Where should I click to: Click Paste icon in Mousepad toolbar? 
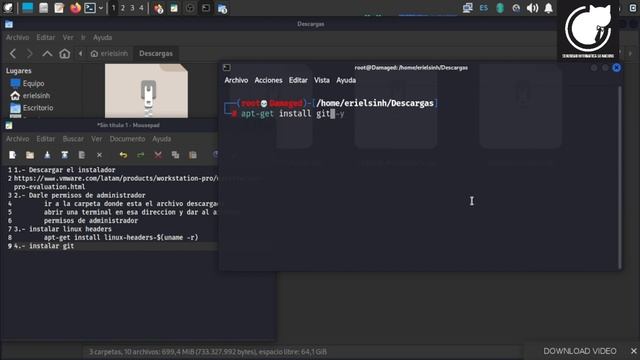pos(193,155)
